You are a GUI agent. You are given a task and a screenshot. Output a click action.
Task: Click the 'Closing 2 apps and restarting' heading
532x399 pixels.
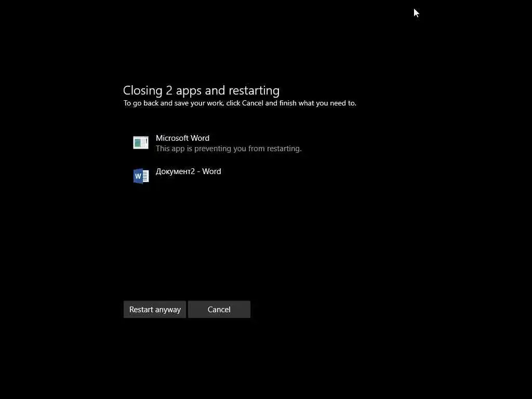(x=201, y=90)
